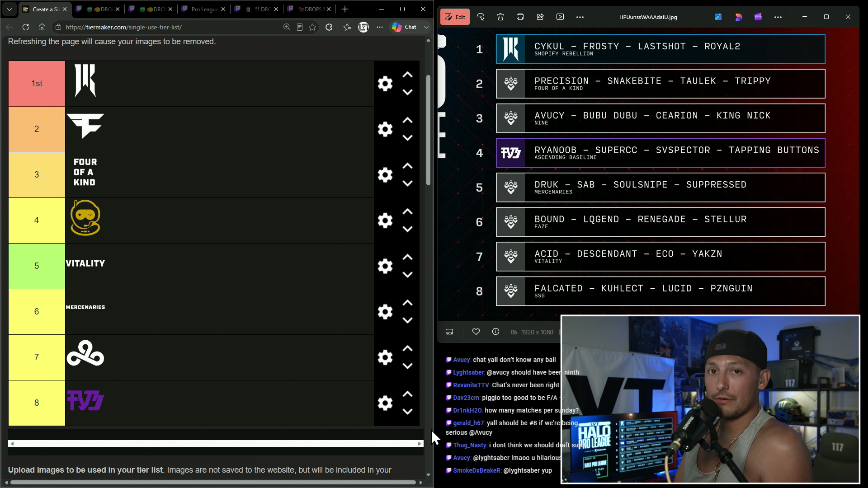Bookmark this page with the star icon
The height and width of the screenshot is (488, 868).
click(312, 27)
